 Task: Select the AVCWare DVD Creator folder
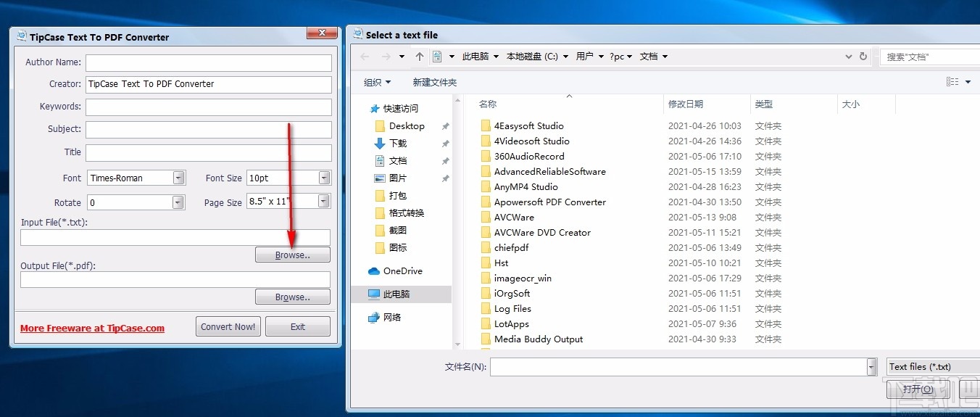(x=536, y=233)
